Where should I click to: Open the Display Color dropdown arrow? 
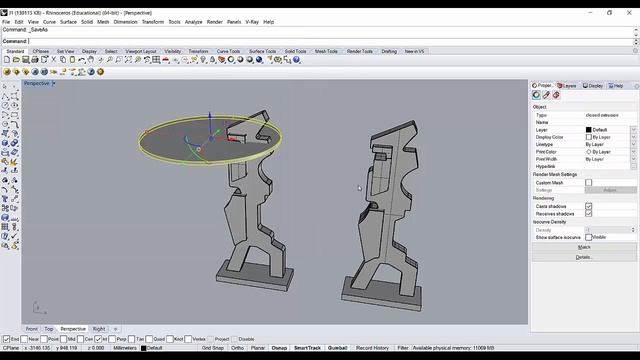(633, 137)
